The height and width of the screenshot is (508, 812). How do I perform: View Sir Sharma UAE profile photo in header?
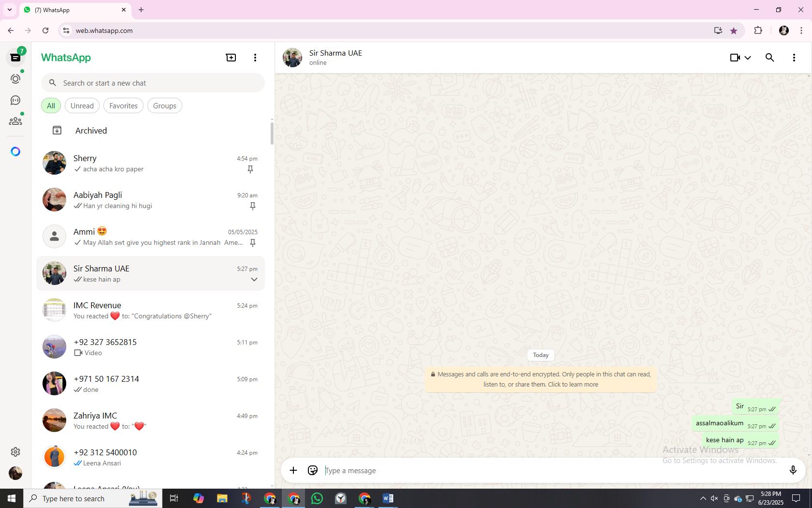point(292,58)
